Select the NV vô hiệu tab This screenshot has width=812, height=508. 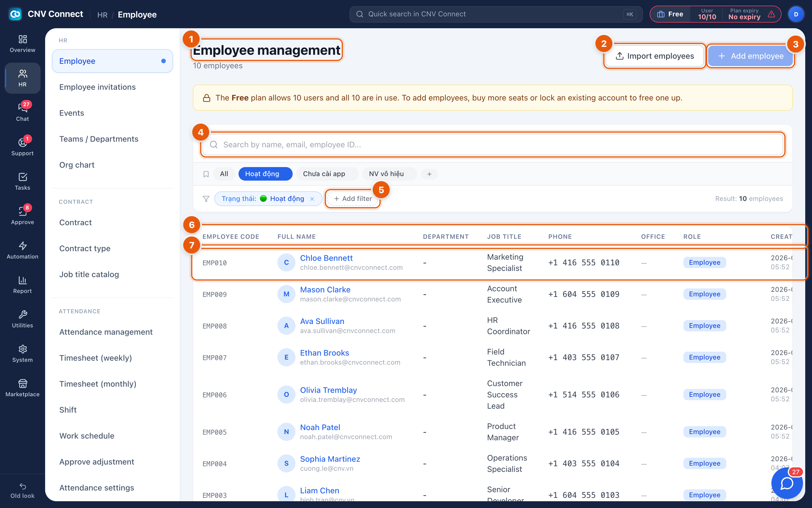[389, 174]
